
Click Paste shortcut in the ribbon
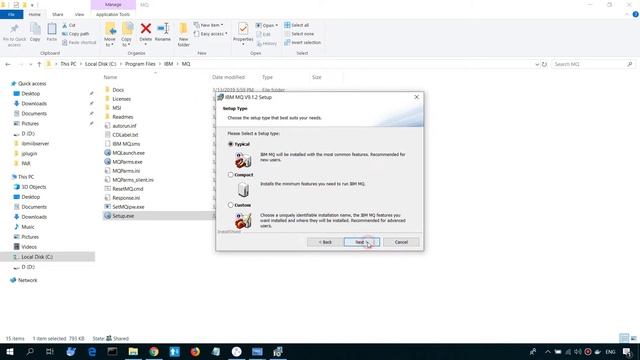79,42
